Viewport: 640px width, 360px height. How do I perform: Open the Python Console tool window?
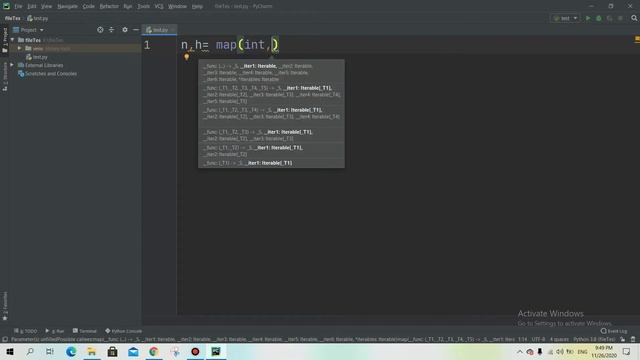pos(124,331)
